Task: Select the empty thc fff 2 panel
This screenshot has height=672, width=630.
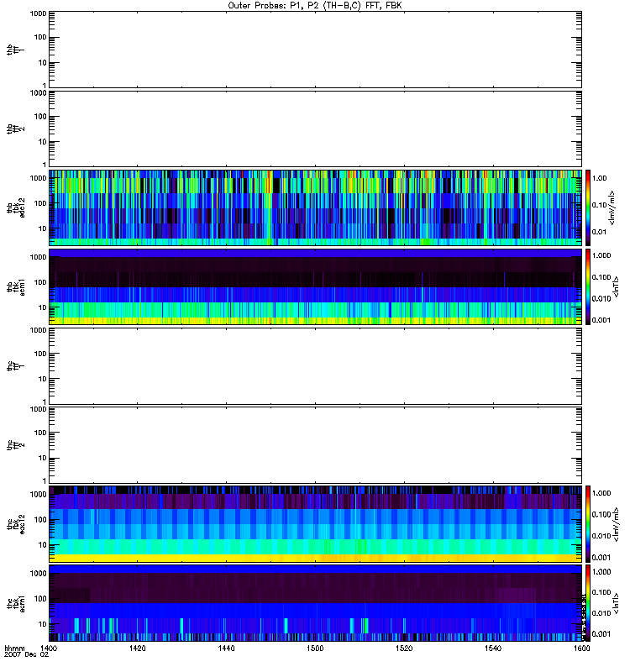Action: coord(315,445)
